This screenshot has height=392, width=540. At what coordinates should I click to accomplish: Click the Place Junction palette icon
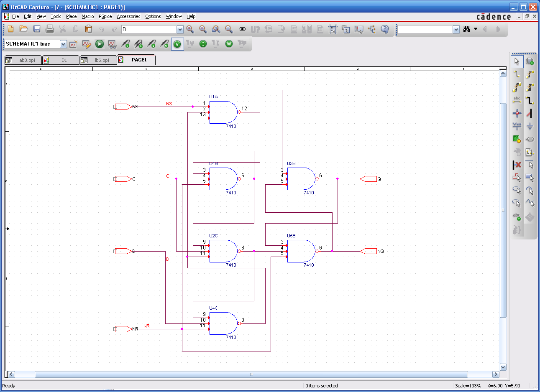(517, 113)
